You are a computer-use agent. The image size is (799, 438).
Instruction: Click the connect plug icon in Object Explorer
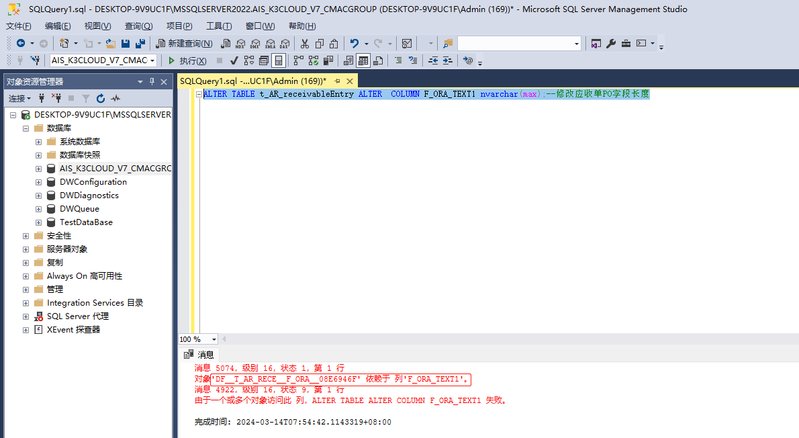click(x=42, y=98)
